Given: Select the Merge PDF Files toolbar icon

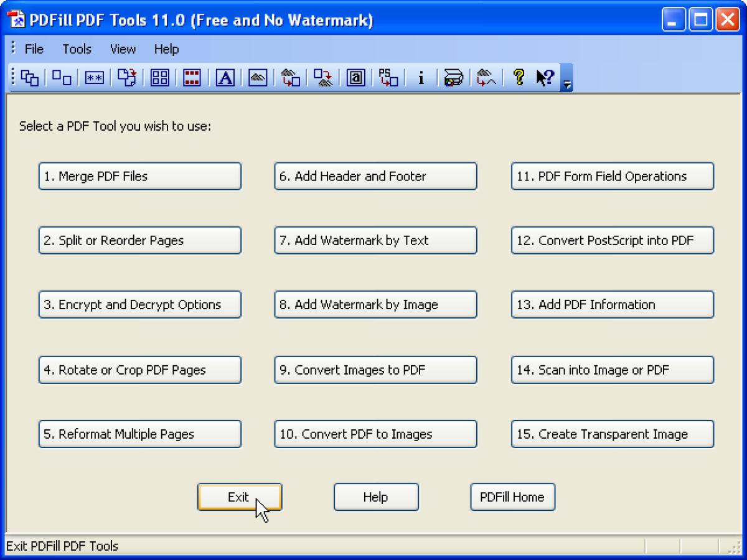Looking at the screenshot, I should click(29, 77).
